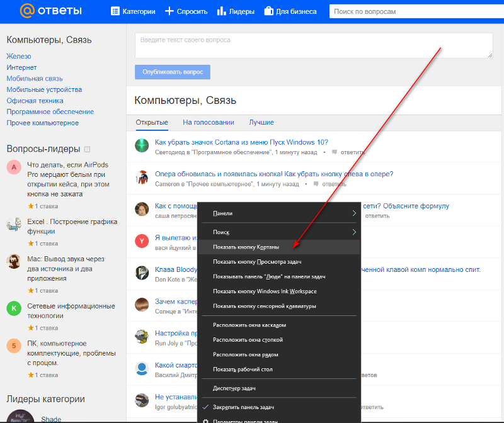Open Категории via its list icon
Screen dimensions: 504x423
115,11
